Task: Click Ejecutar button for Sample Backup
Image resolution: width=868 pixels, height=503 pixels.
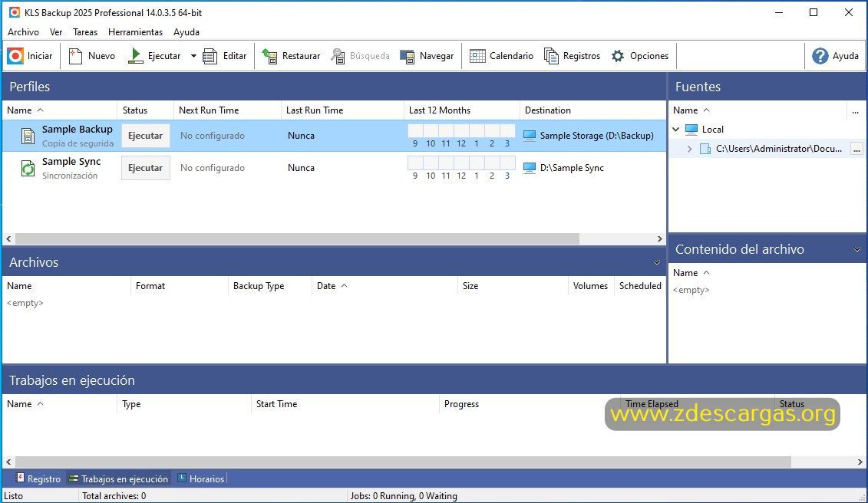Action: [x=146, y=136]
